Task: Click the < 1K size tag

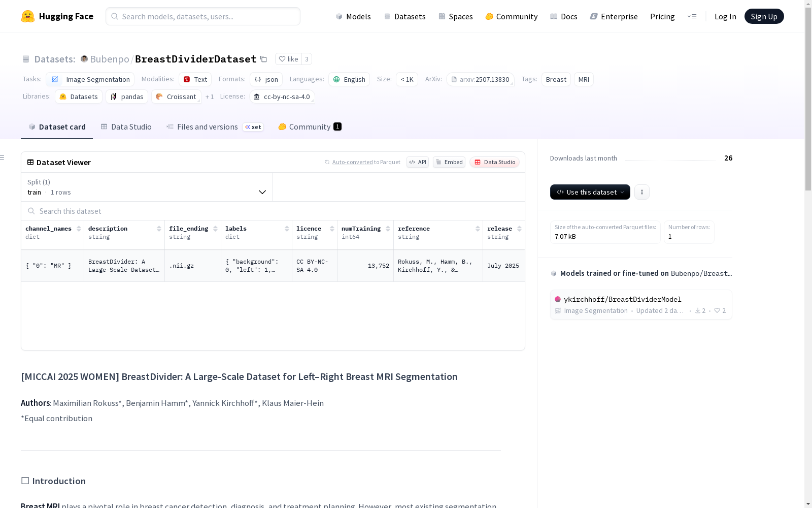Action: click(x=407, y=79)
